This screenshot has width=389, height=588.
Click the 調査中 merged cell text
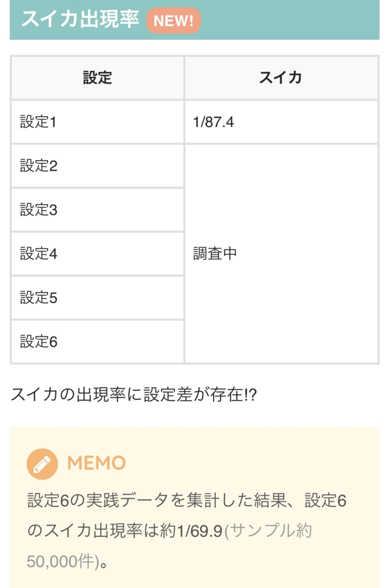click(x=215, y=254)
